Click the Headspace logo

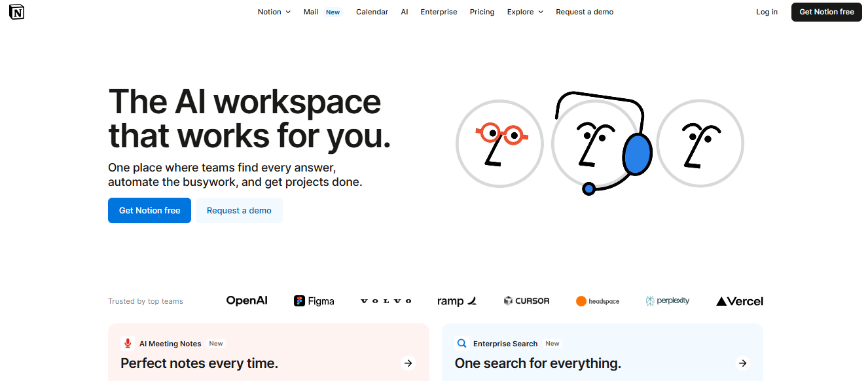click(x=598, y=301)
